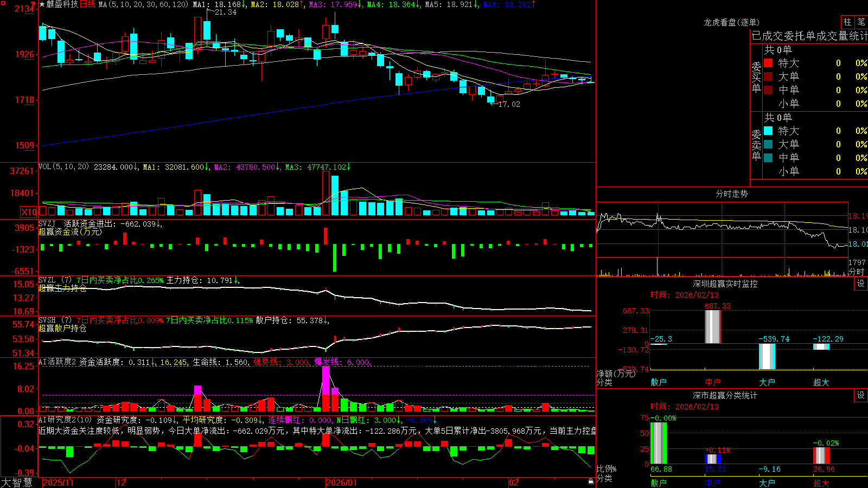Click the red 特大 buy-order color swatch

768,63
